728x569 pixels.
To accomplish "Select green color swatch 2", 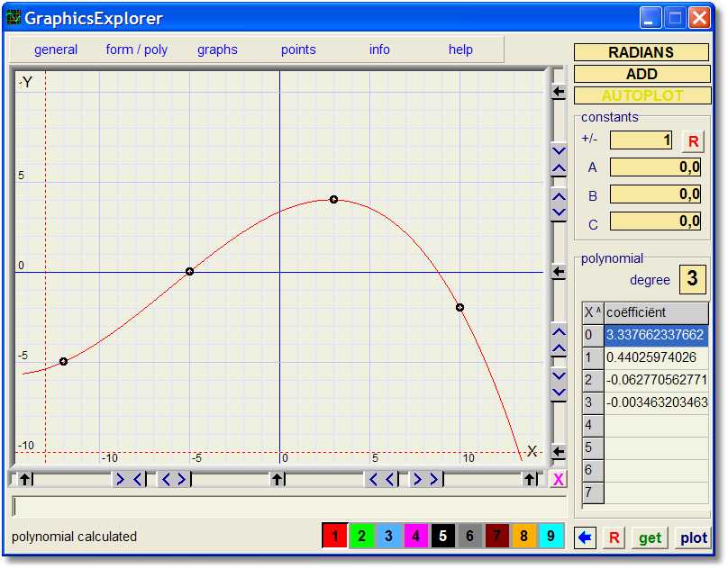I will pyautogui.click(x=361, y=536).
